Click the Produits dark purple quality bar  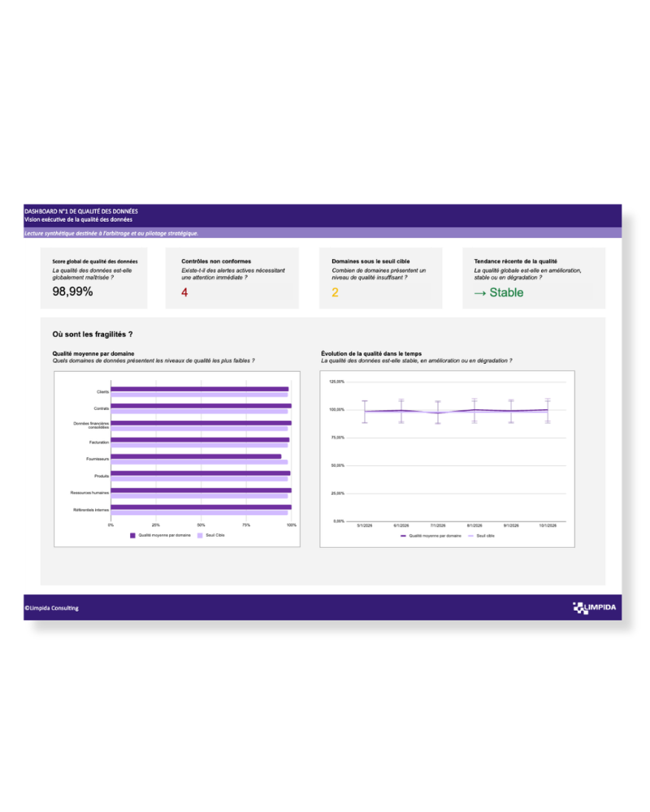201,473
